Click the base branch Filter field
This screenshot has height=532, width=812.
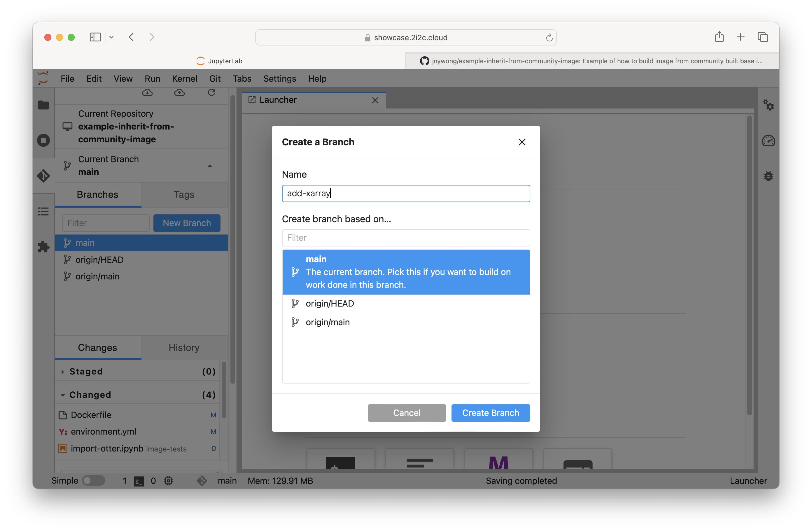pyautogui.click(x=406, y=237)
